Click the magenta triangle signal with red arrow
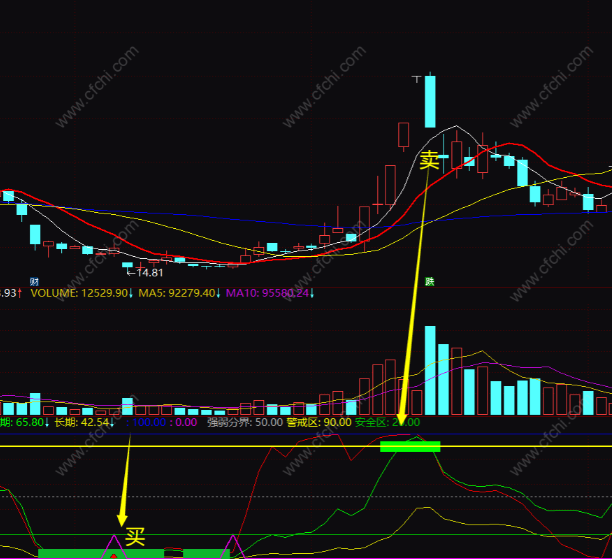The width and height of the screenshot is (612, 559). pos(114,547)
